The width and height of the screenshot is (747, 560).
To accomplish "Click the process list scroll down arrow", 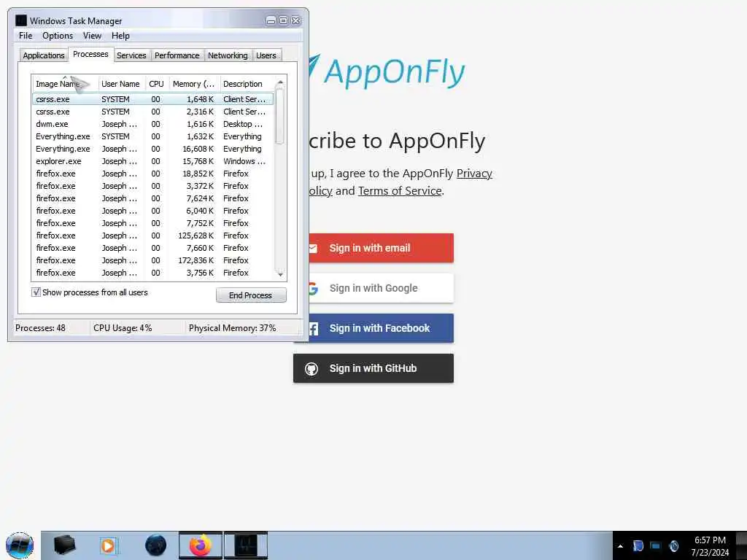I will (x=280, y=274).
